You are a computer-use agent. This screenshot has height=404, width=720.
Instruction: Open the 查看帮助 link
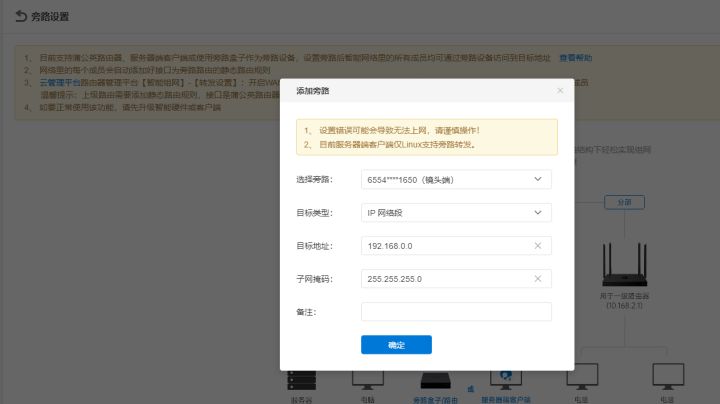(575, 59)
